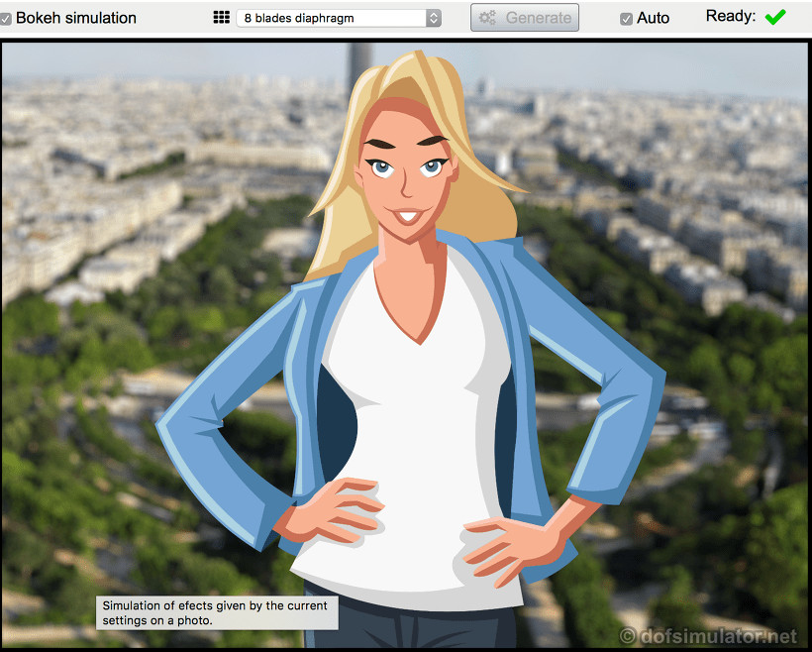Click the Auto label text

coord(653,18)
